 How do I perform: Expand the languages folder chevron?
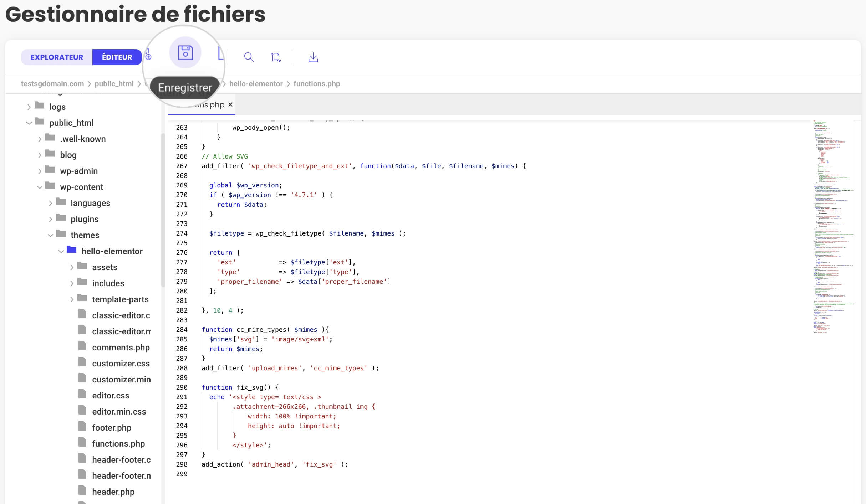pos(50,203)
